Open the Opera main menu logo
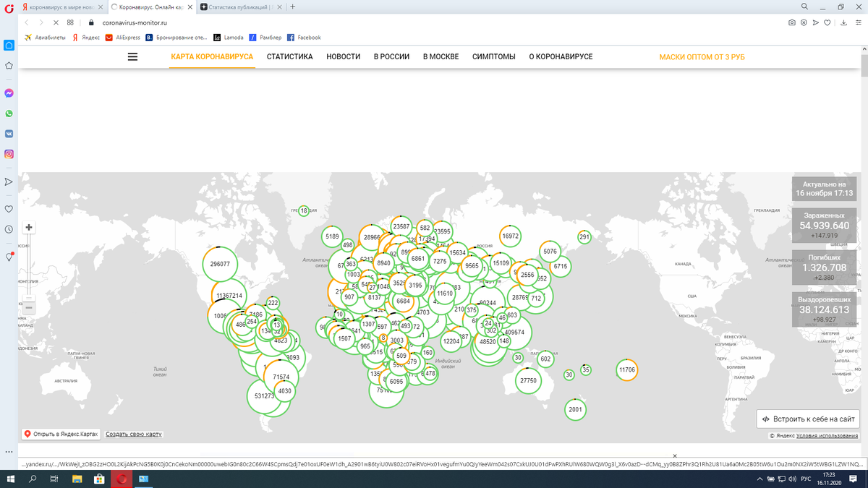The width and height of the screenshot is (868, 488). click(9, 7)
